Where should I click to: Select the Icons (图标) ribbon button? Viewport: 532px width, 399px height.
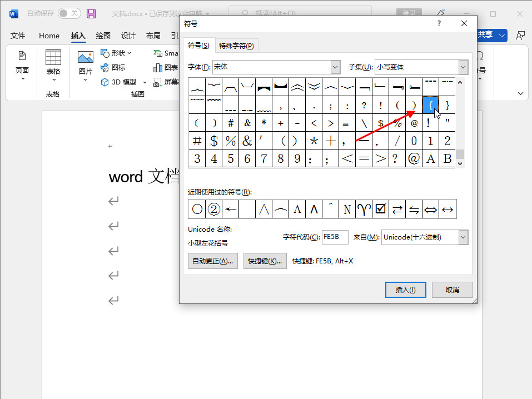(x=113, y=67)
